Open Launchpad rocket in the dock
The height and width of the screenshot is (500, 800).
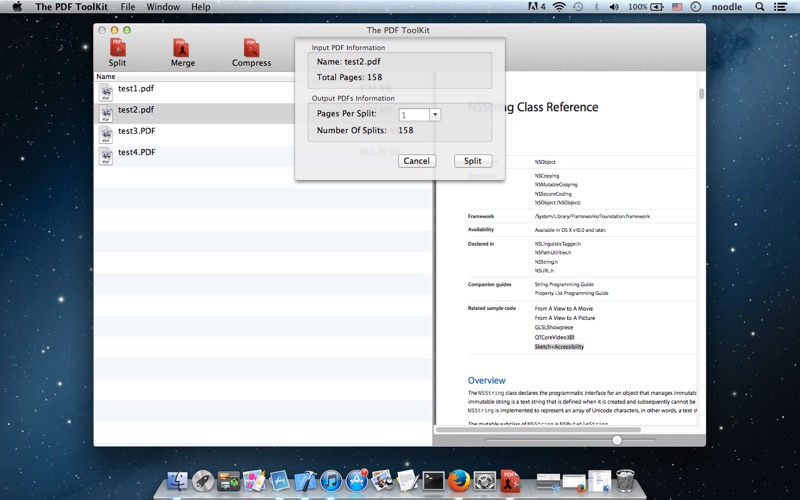click(x=203, y=481)
